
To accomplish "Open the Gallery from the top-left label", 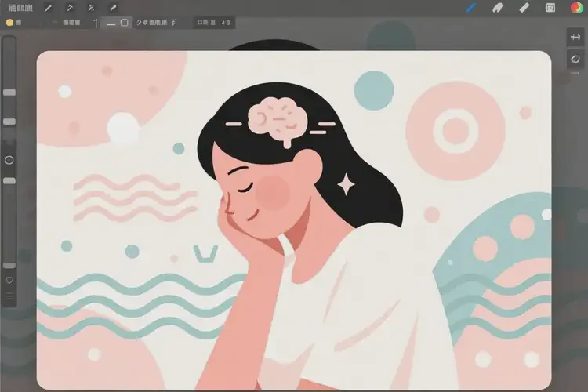I will [19, 8].
